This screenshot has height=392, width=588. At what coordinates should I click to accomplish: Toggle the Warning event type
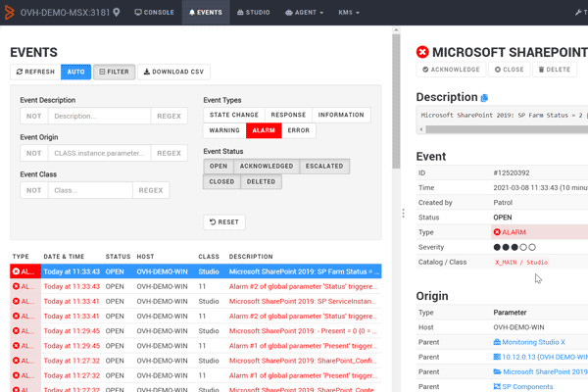coord(224,130)
